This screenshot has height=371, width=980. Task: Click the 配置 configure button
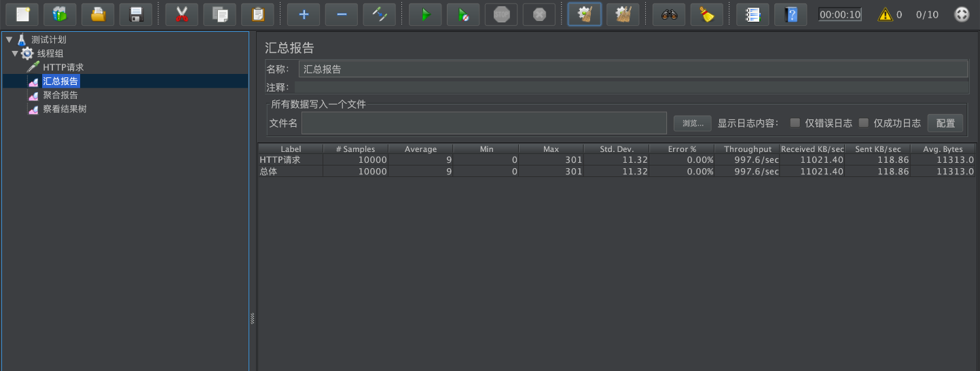(945, 123)
